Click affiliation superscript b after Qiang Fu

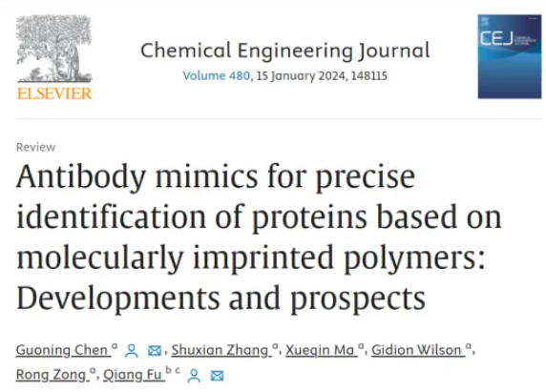coord(169,370)
